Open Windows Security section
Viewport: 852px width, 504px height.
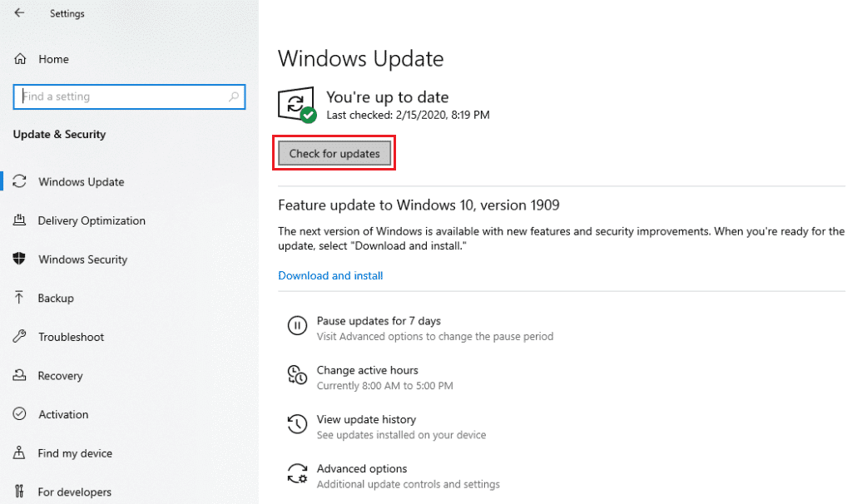83,259
